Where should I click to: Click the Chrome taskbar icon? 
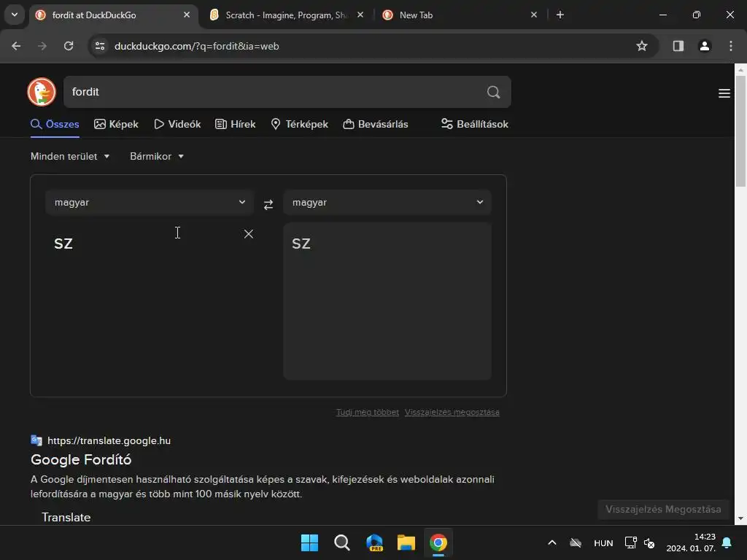438,542
